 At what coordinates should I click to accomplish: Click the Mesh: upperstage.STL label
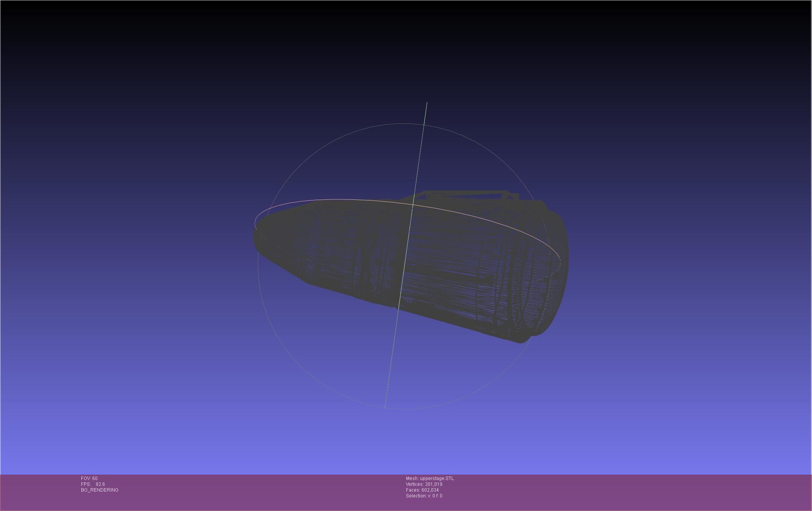[x=430, y=478]
